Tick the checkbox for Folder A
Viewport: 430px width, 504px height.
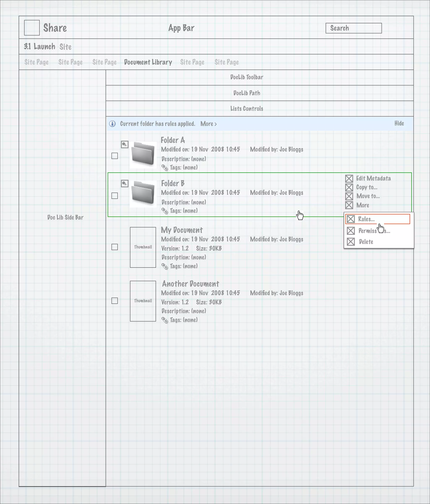point(115,156)
